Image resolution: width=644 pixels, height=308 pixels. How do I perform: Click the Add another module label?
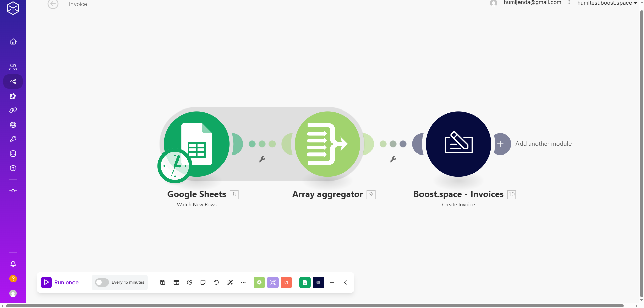click(543, 144)
